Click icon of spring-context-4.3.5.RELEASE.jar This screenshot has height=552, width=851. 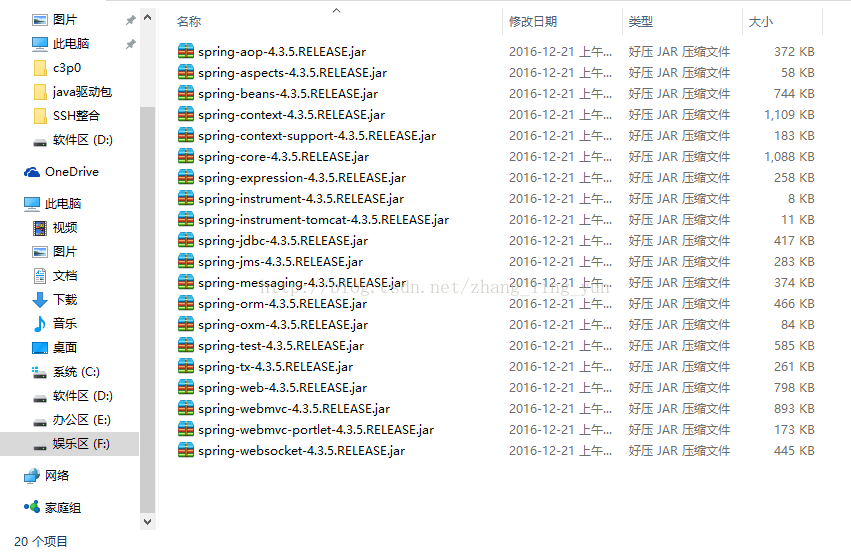click(186, 114)
